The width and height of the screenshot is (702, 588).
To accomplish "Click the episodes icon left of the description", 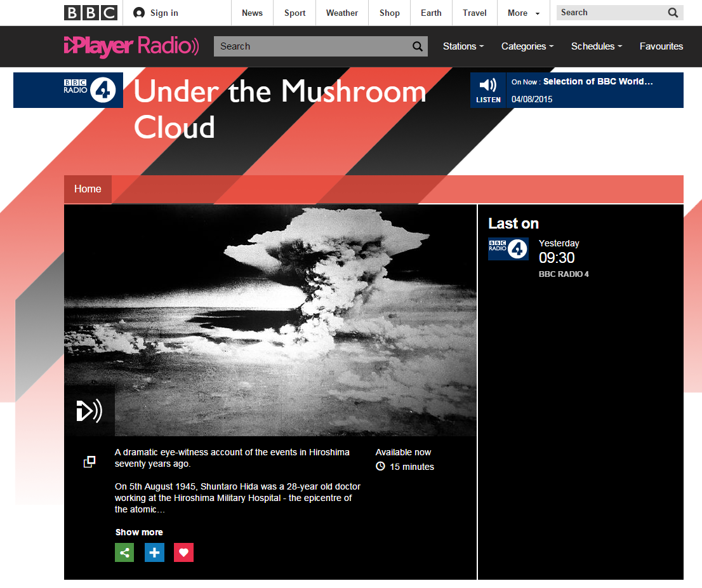I will click(x=89, y=462).
